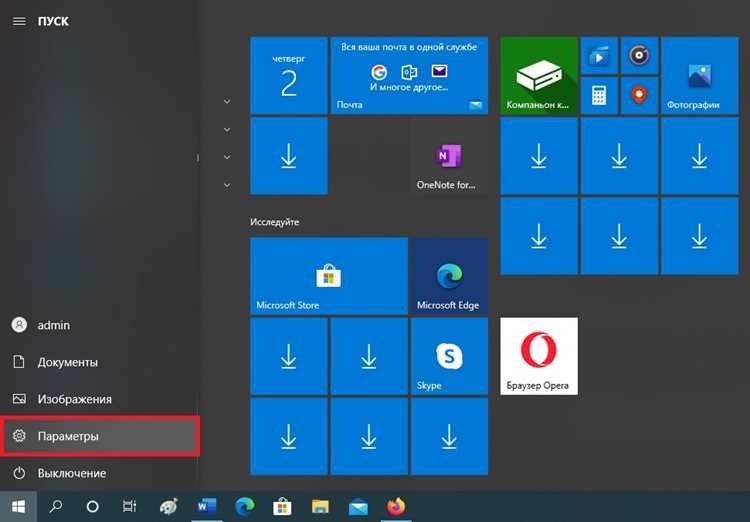Open the Groove Music small tile

(x=639, y=56)
